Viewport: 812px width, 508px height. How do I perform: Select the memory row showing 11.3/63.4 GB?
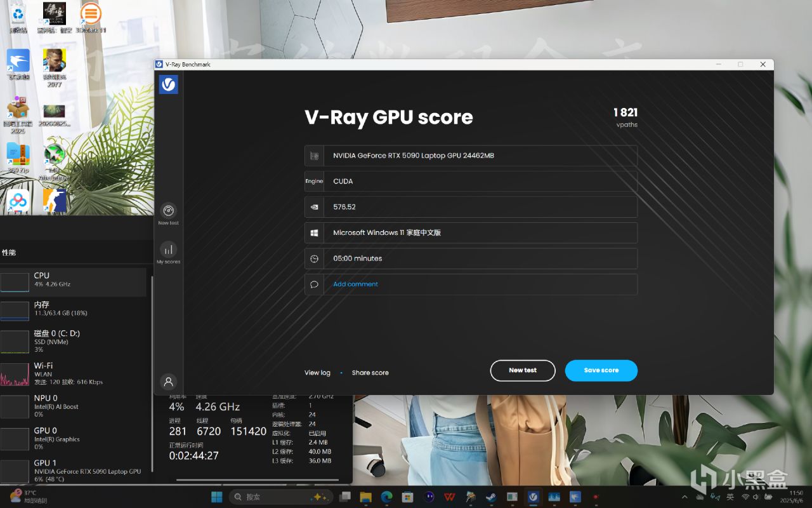click(x=73, y=311)
